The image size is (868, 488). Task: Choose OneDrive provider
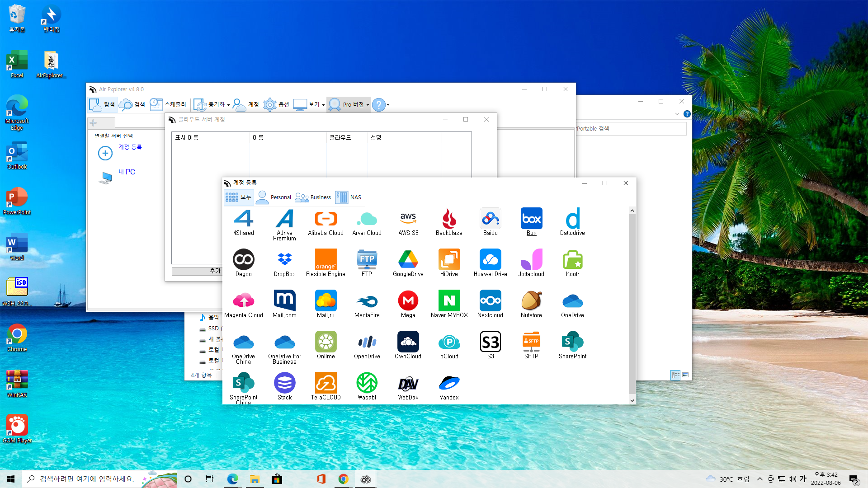[x=572, y=304]
